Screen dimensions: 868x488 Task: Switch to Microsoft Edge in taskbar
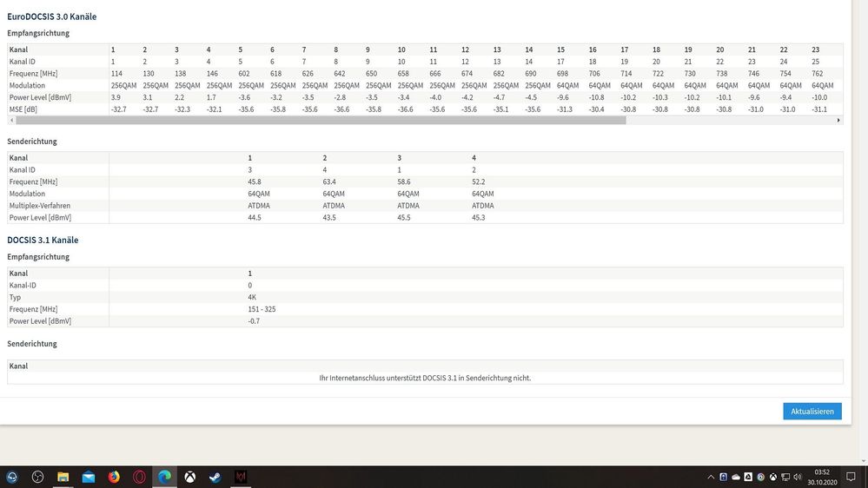pos(164,477)
